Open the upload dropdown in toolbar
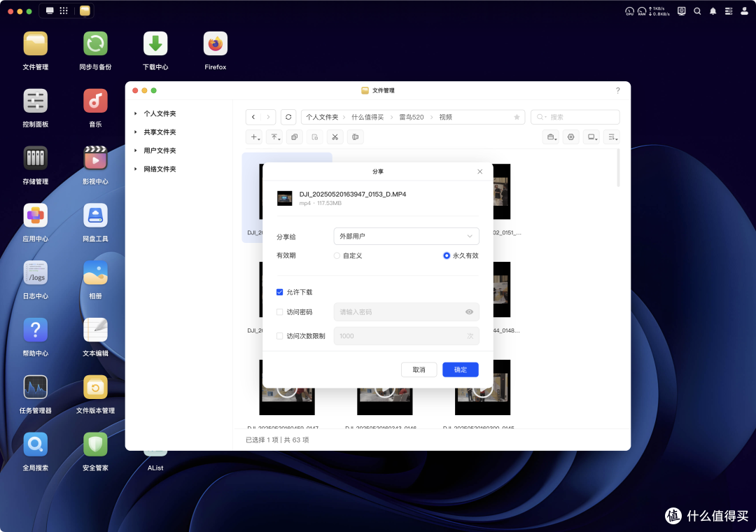This screenshot has width=756, height=532. pyautogui.click(x=274, y=137)
